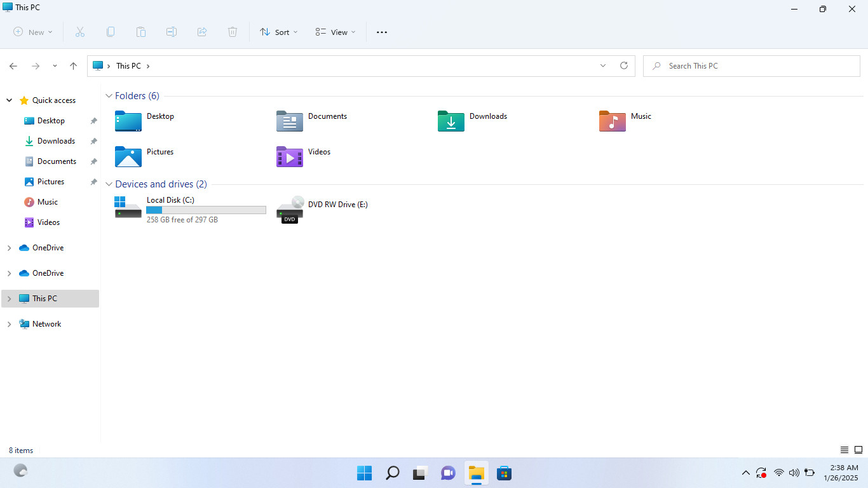The width and height of the screenshot is (868, 488).
Task: Click the Wi-Fi network tray icon
Action: 779,473
